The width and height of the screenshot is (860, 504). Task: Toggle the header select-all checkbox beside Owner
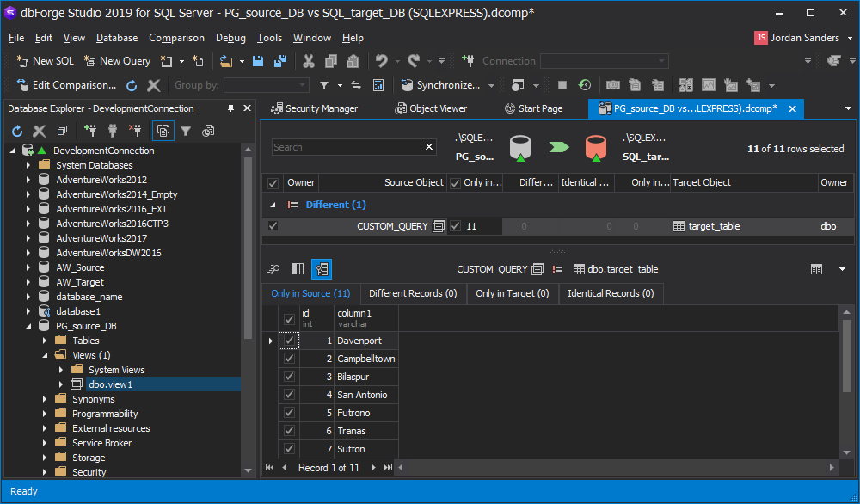coord(273,183)
